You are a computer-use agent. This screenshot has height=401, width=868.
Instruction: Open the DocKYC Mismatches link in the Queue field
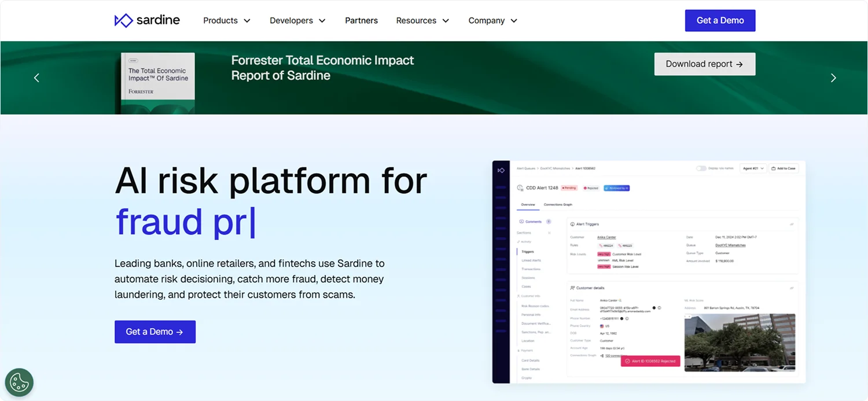pos(730,245)
